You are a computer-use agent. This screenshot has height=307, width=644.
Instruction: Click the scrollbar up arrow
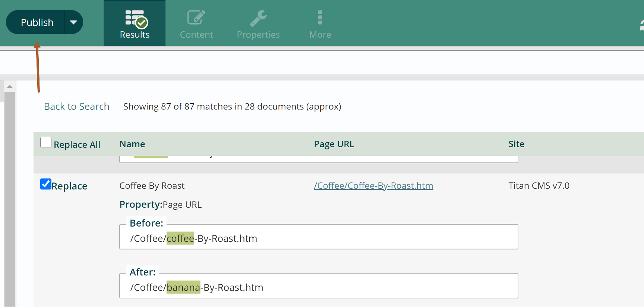point(10,86)
